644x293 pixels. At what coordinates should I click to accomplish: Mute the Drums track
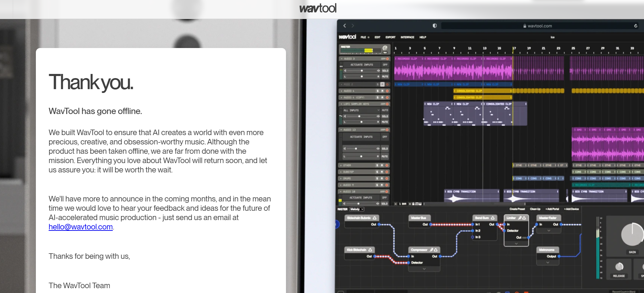click(x=382, y=178)
